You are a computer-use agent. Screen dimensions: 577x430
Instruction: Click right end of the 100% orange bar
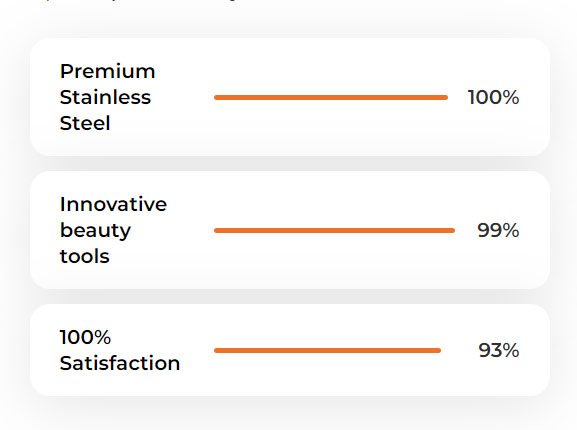pyautogui.click(x=445, y=97)
